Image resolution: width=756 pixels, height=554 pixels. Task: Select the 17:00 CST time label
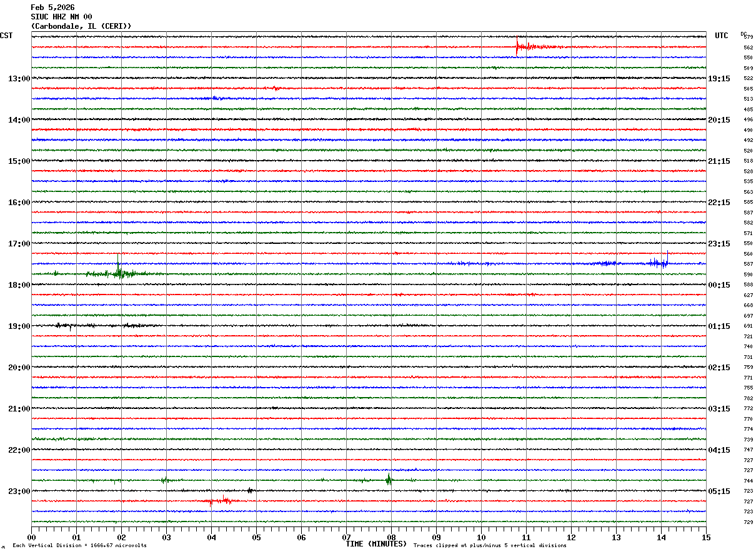point(19,244)
